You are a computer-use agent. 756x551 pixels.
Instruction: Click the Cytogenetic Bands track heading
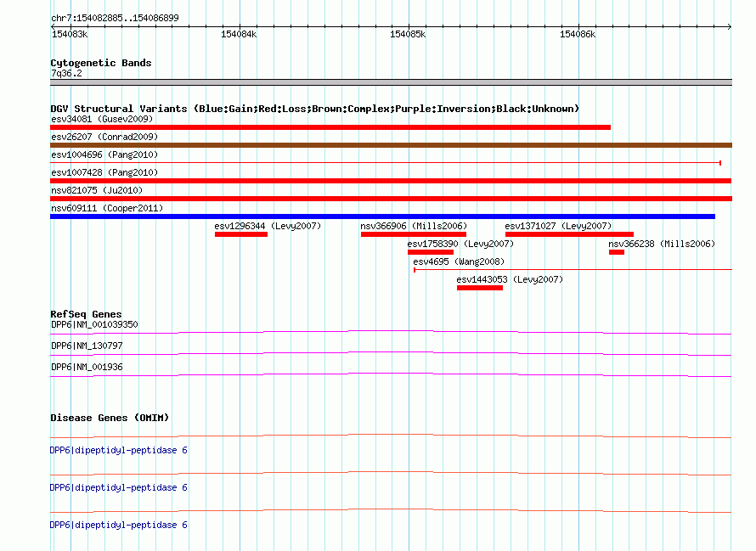[x=101, y=63]
